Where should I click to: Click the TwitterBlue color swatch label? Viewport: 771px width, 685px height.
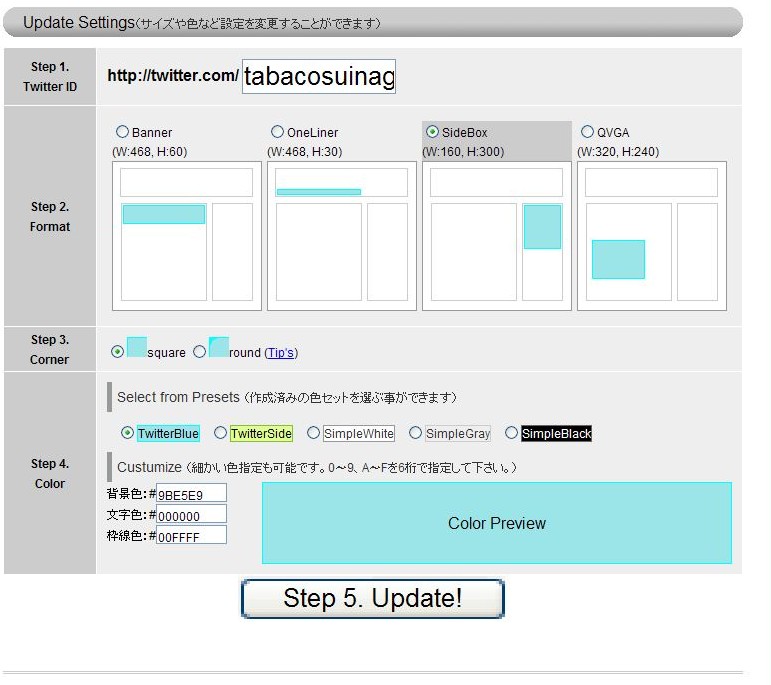coord(168,434)
